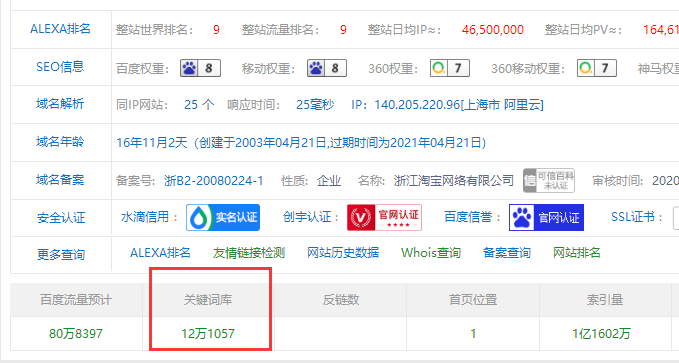Click the 12万1057 keyword count
Image resolution: width=679 pixels, height=363 pixels.
208,334
